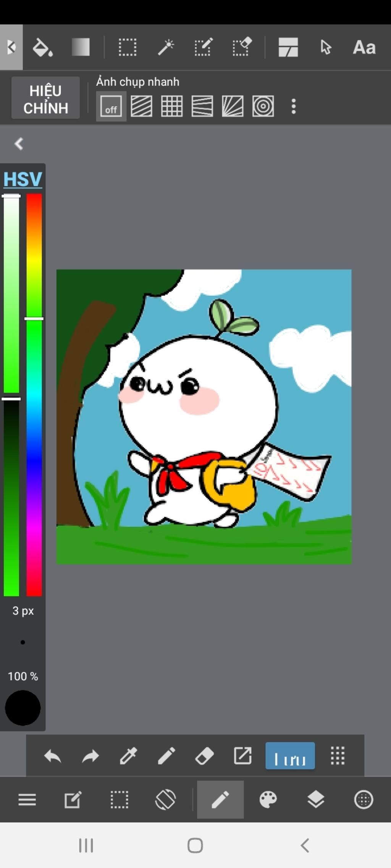
Task: Select the Bucket fill tool
Action: click(x=42, y=47)
